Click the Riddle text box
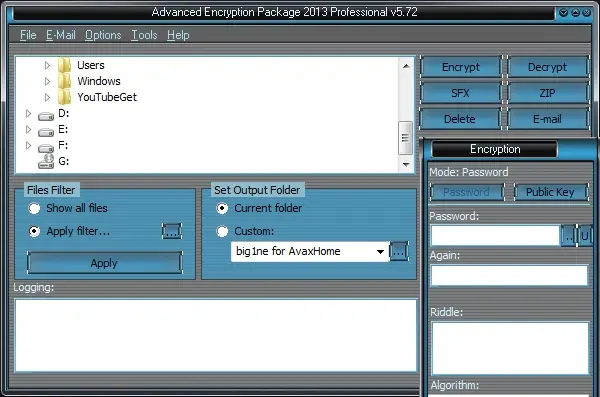 click(510, 348)
